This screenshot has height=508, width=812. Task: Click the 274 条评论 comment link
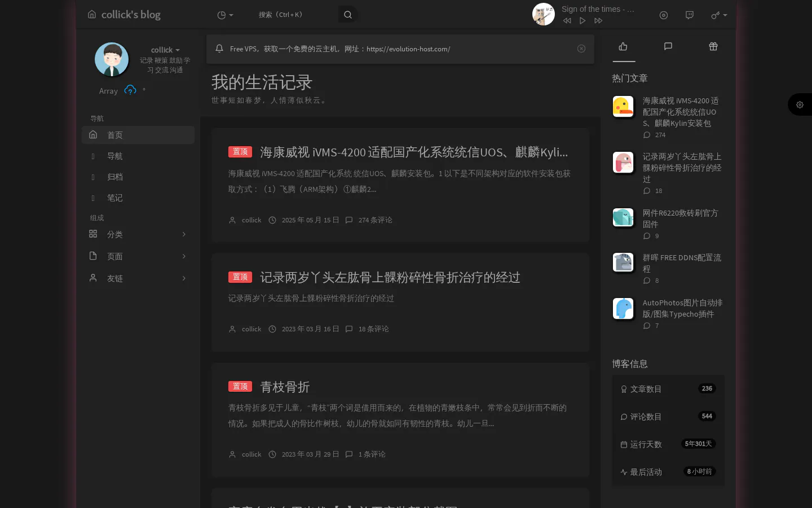click(x=375, y=220)
